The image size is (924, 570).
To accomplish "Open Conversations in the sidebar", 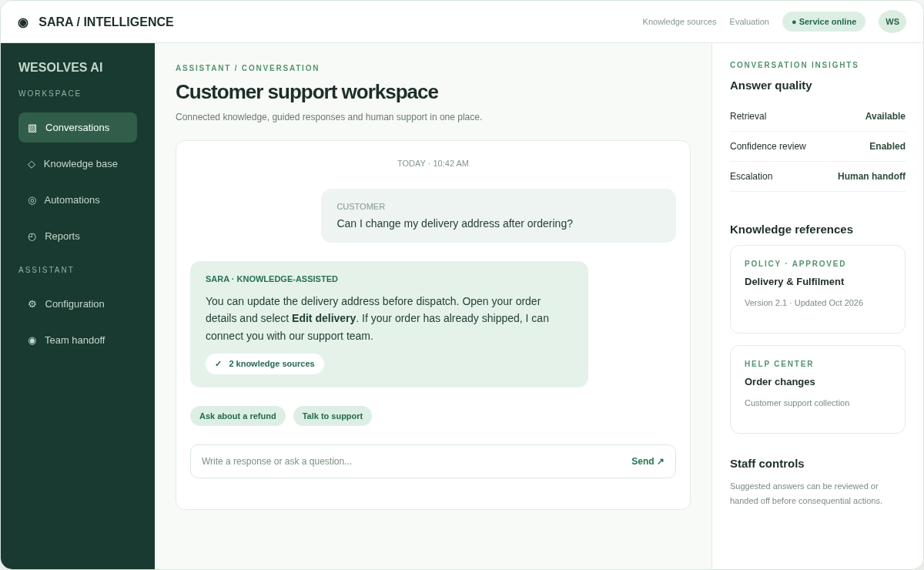I will 78,128.
